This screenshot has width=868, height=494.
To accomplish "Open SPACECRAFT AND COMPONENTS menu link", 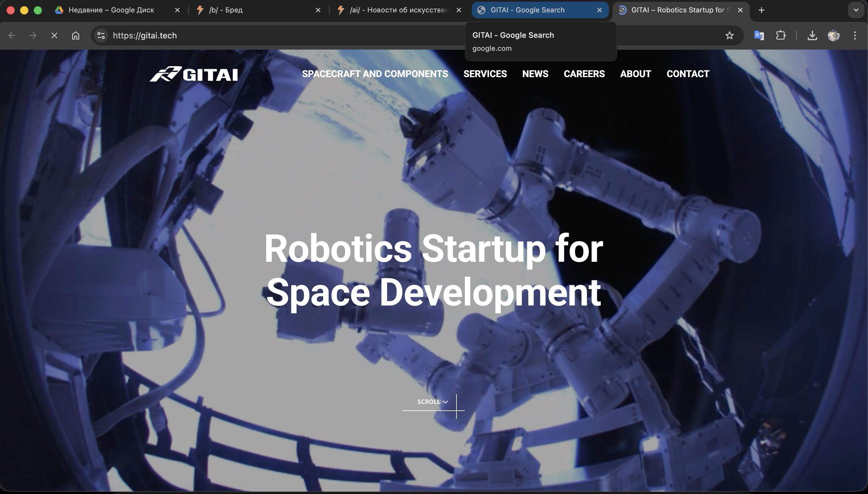I will [375, 74].
